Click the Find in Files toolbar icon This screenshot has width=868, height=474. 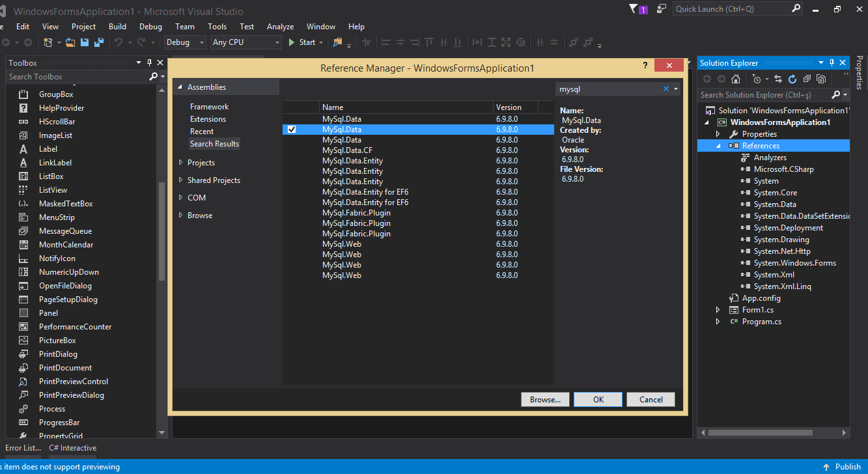tap(337, 42)
